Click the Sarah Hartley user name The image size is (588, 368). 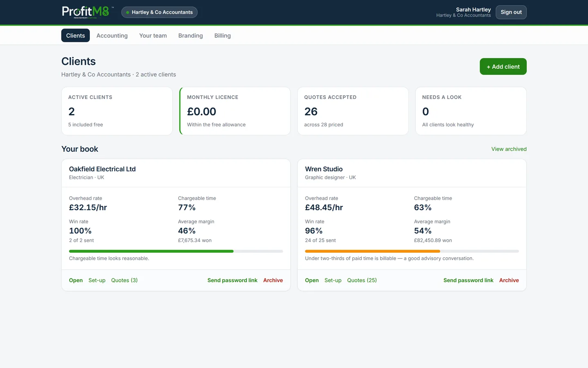click(473, 9)
